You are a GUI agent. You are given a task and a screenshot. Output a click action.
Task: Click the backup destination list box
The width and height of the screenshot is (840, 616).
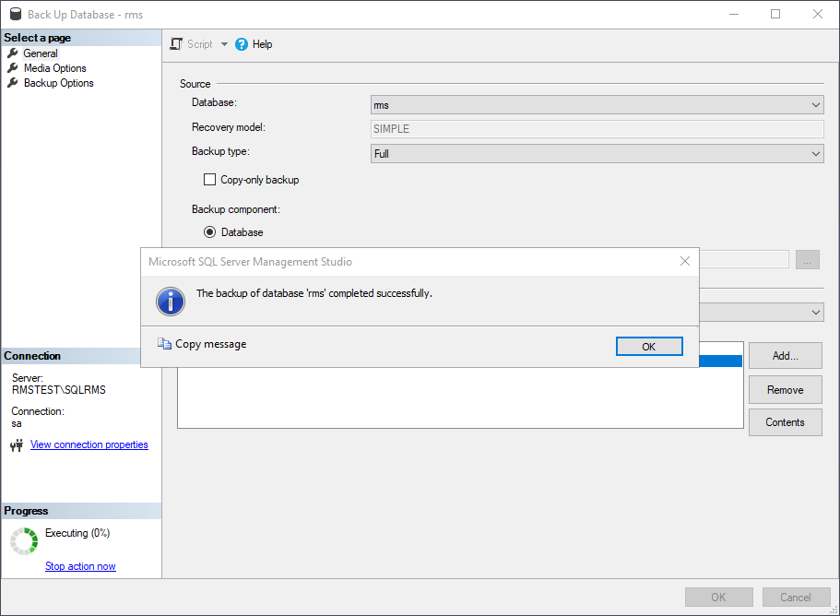click(x=460, y=397)
